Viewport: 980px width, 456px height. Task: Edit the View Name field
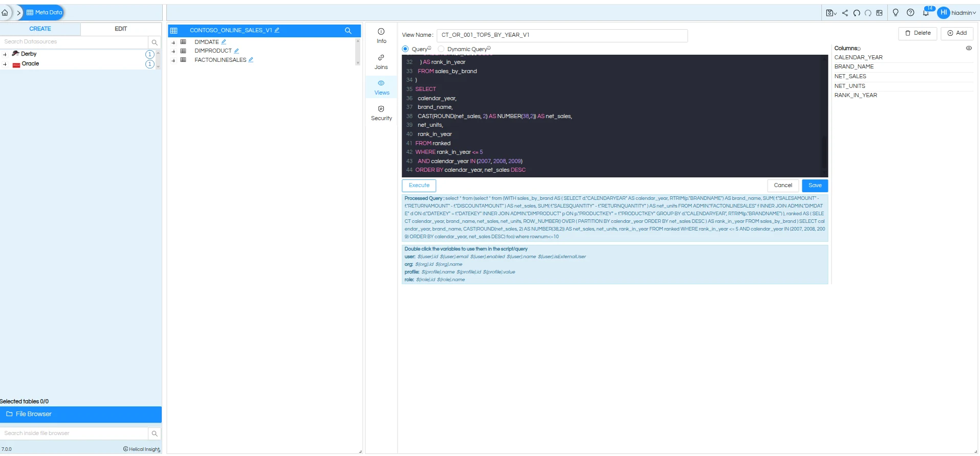click(562, 35)
